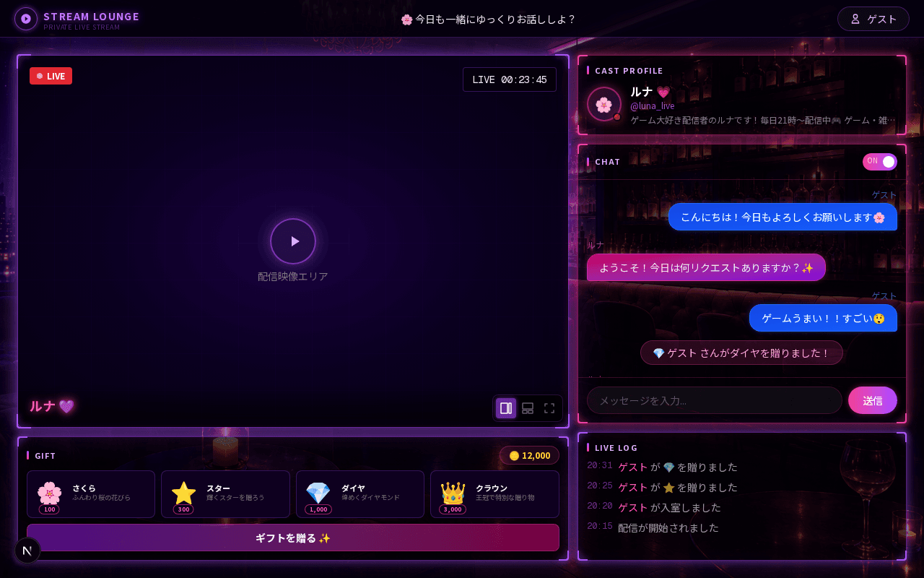Click the Stream Lounge logo play icon
The image size is (924, 578).
click(26, 19)
